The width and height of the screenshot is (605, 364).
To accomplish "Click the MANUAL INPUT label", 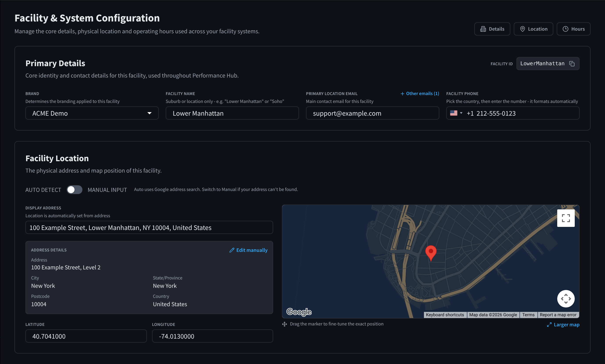I will click(x=107, y=190).
